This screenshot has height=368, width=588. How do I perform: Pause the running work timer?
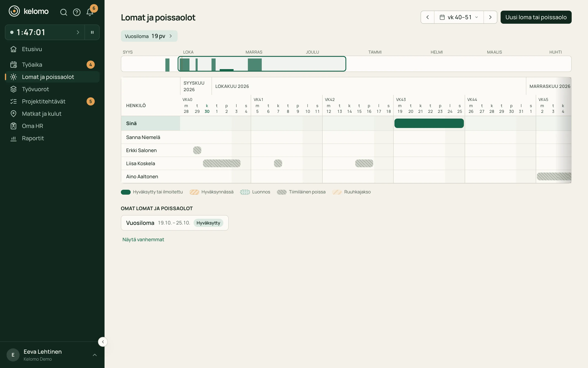coord(92,32)
